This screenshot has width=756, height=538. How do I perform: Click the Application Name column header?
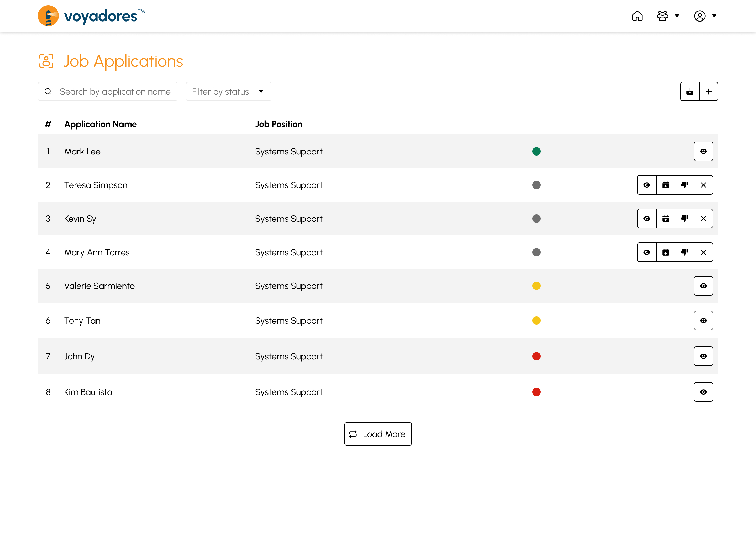100,124
